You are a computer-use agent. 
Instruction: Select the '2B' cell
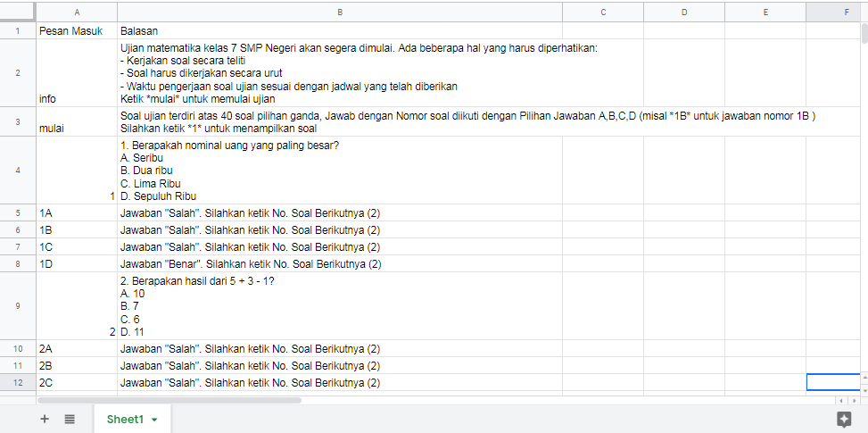point(77,365)
